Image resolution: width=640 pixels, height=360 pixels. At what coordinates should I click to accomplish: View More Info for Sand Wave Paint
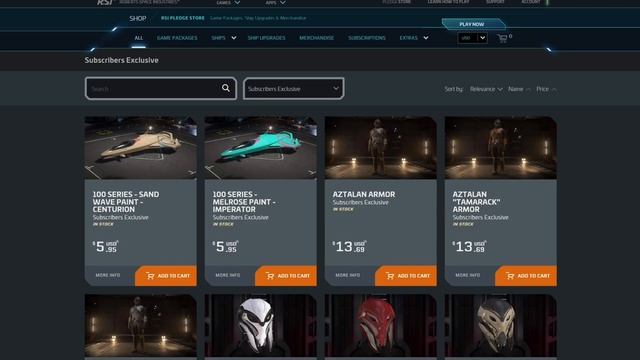pyautogui.click(x=108, y=276)
